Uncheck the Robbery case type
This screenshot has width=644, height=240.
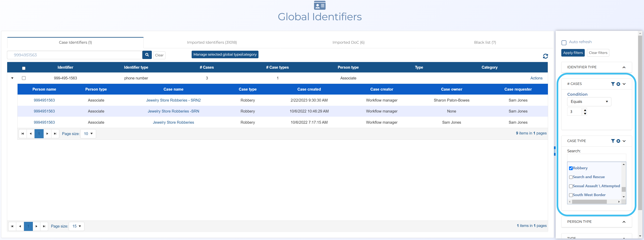pyautogui.click(x=571, y=168)
